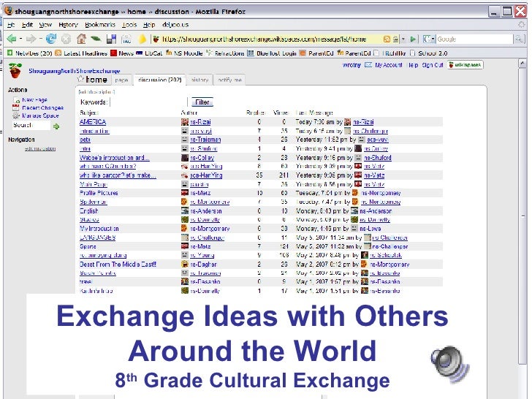Reload the page with the refresh icon
Viewport: 532px width, 399px height.
pyautogui.click(x=51, y=39)
